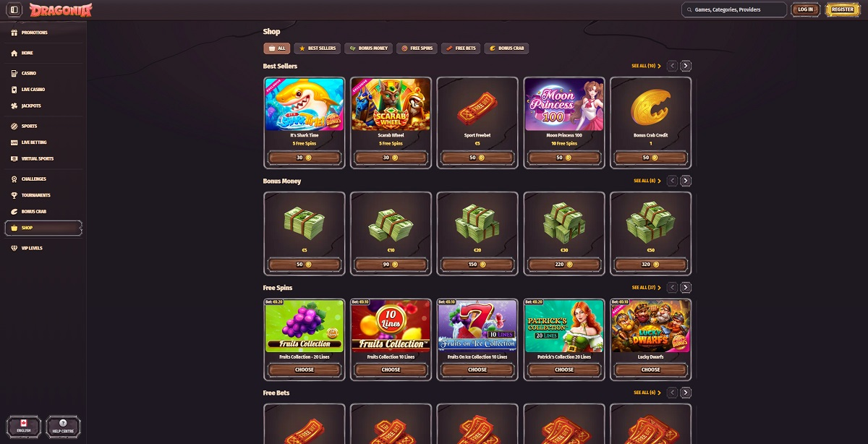Click See All link for Free Bets

click(647, 393)
